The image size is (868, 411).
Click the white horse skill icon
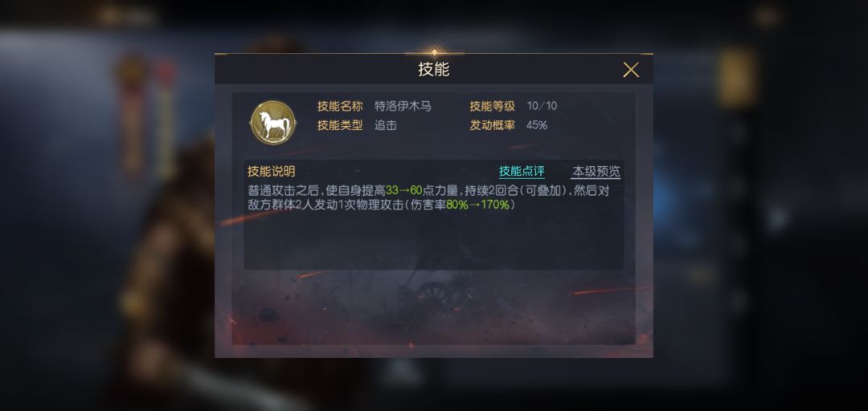click(x=273, y=122)
